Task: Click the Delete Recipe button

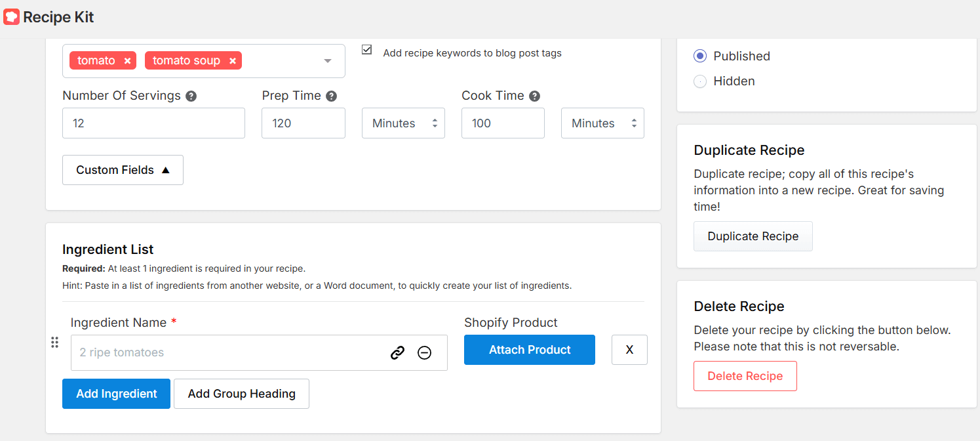Action: tap(745, 376)
